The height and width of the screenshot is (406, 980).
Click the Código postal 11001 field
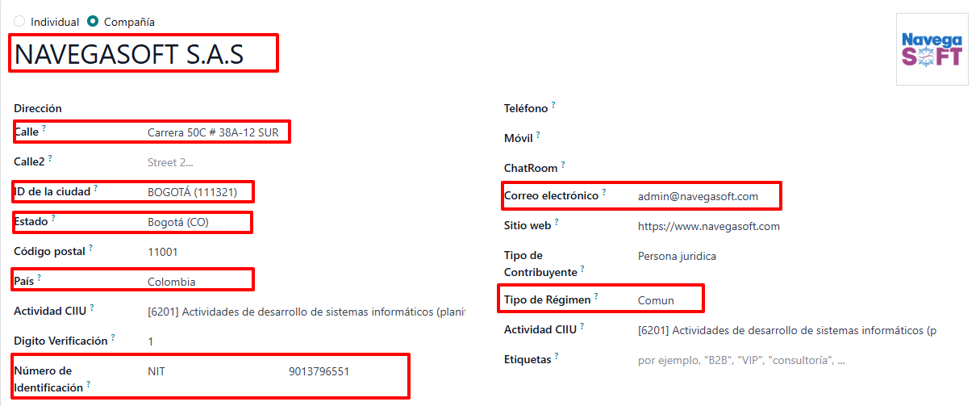click(x=307, y=252)
